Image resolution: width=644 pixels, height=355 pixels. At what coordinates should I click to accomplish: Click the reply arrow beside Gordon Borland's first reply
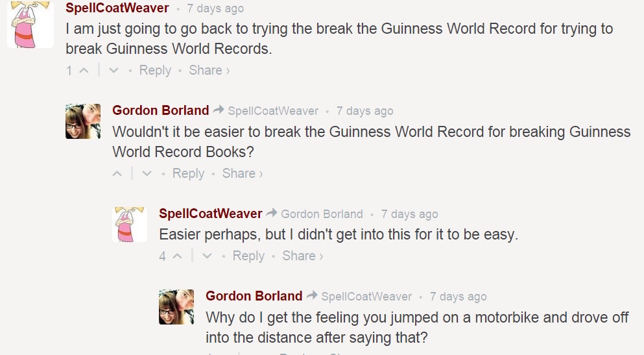[x=219, y=110]
